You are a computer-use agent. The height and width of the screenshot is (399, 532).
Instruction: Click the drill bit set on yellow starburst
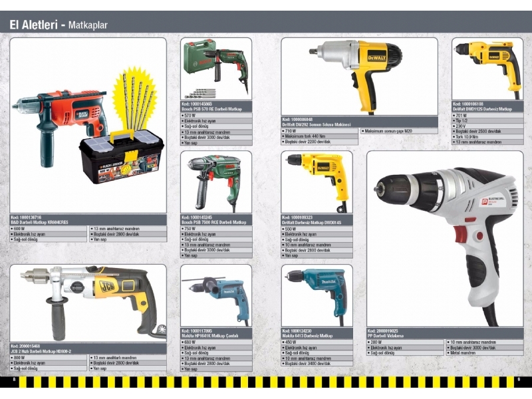click(138, 98)
